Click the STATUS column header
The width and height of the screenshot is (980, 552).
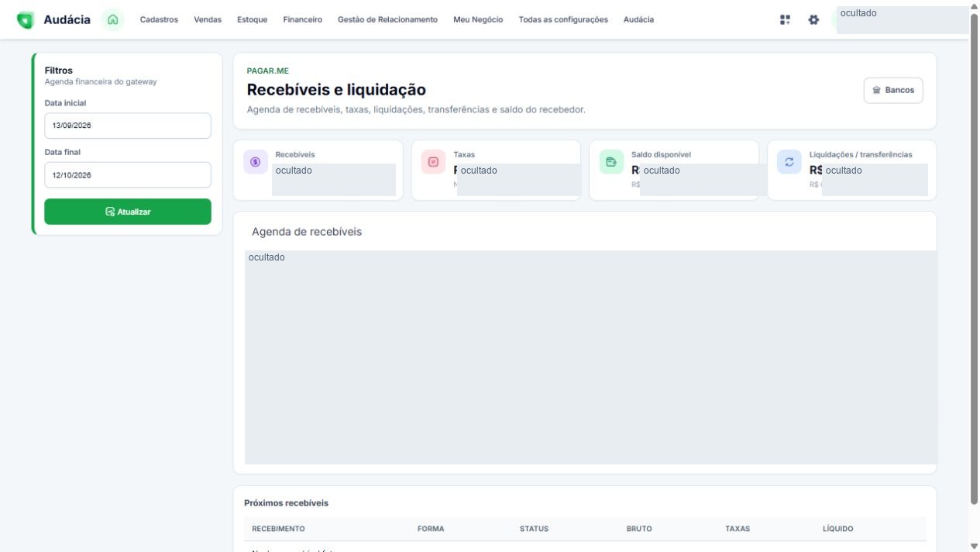534,529
